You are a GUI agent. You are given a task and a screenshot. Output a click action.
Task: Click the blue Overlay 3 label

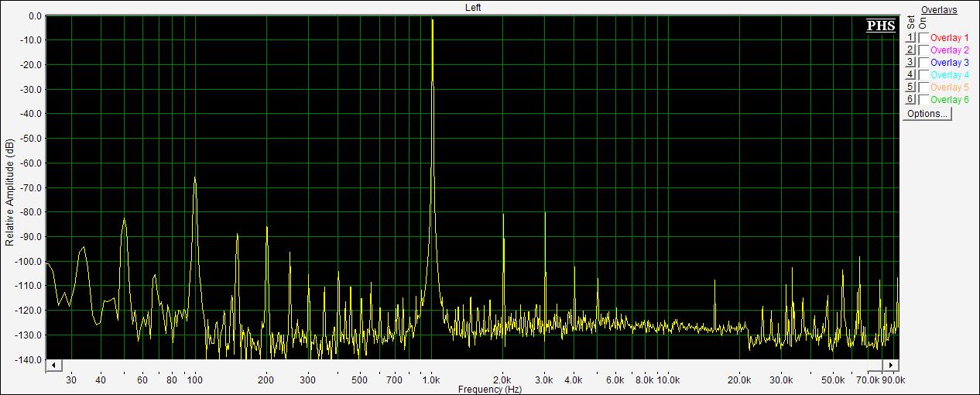click(949, 63)
